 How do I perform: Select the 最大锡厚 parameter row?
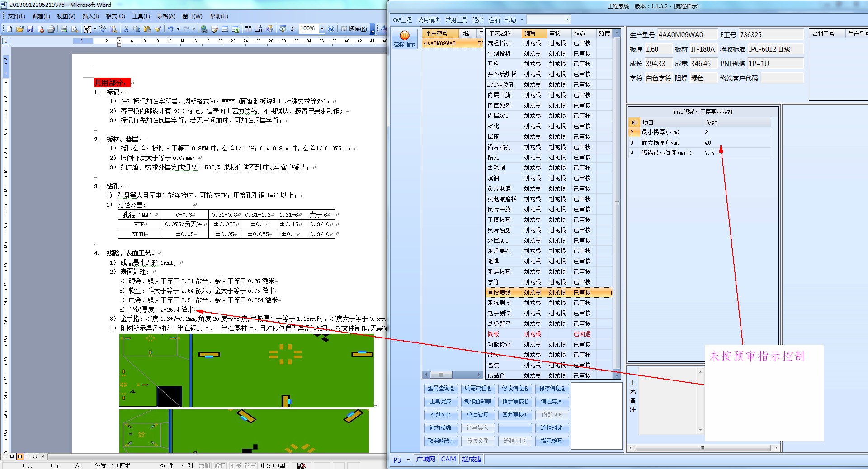700,142
